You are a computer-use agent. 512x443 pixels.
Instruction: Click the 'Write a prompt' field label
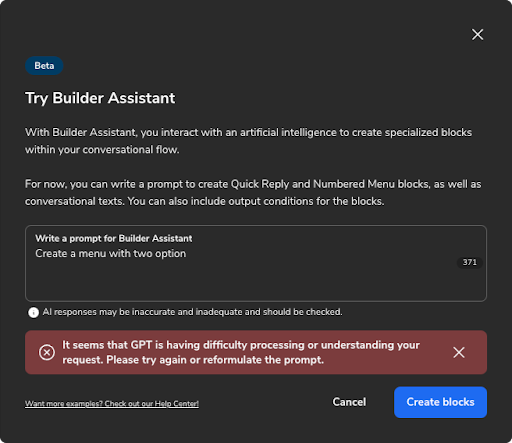[114, 238]
